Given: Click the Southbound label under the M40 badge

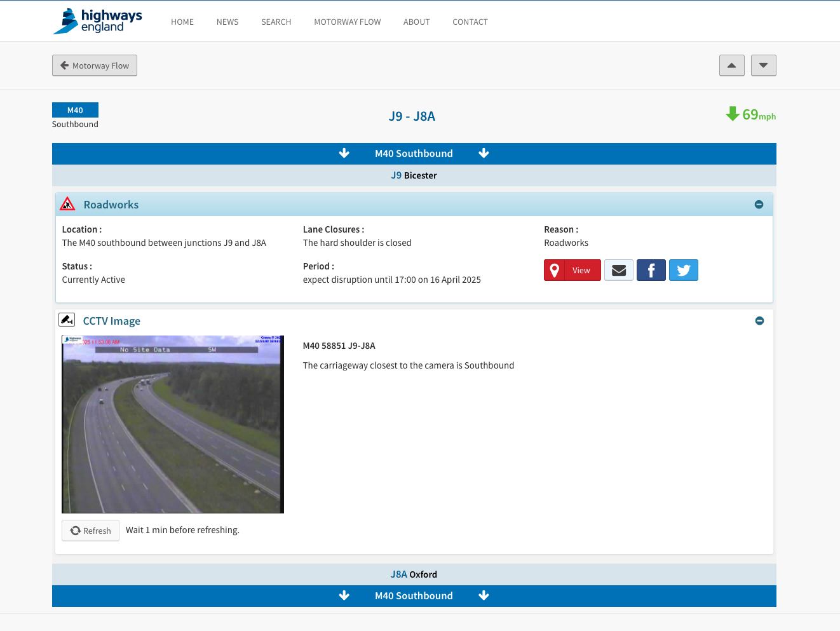Looking at the screenshot, I should click(x=75, y=124).
